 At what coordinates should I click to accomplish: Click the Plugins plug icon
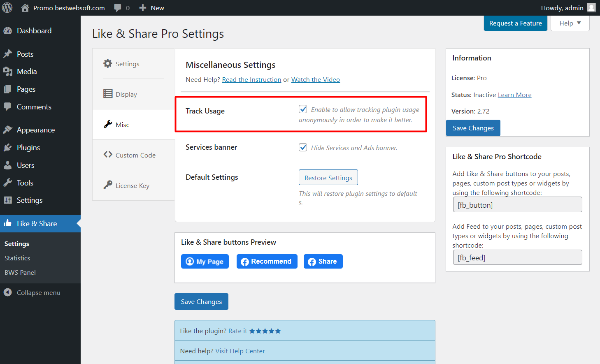click(7, 148)
